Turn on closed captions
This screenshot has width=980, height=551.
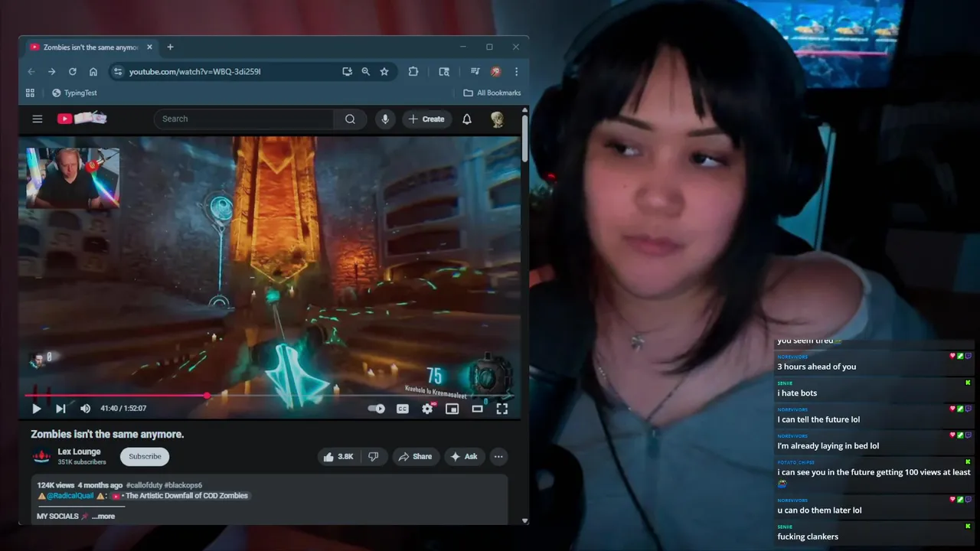pyautogui.click(x=402, y=409)
